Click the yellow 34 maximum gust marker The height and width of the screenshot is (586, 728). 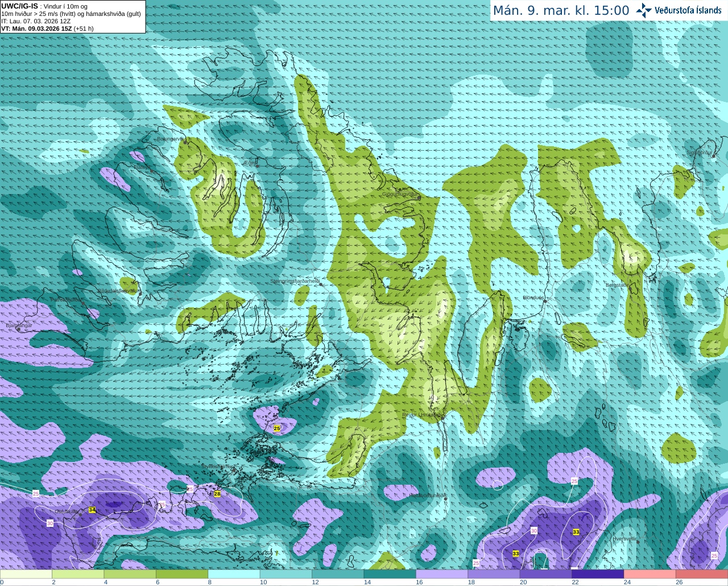(92, 510)
